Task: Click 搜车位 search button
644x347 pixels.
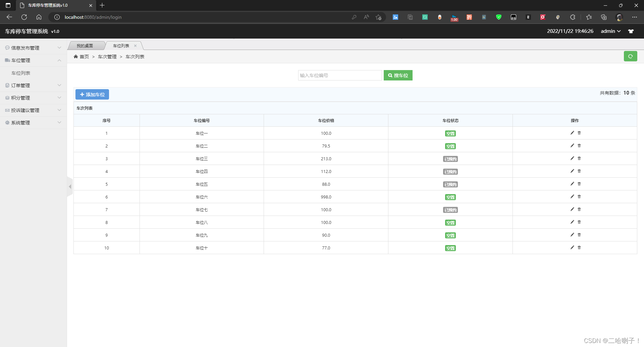Action: pos(398,75)
